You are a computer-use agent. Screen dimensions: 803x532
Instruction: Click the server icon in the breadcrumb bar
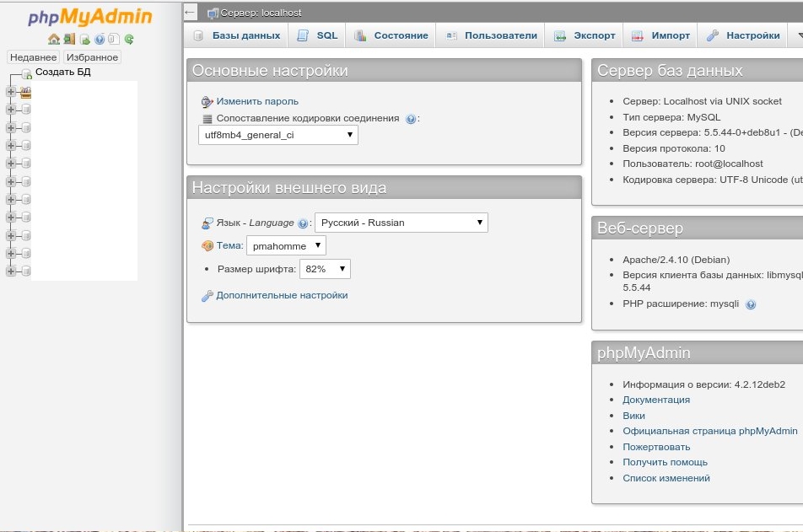point(213,13)
